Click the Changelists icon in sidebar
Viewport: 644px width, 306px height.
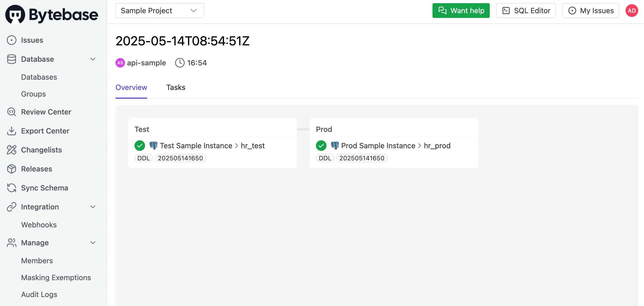pyautogui.click(x=12, y=150)
